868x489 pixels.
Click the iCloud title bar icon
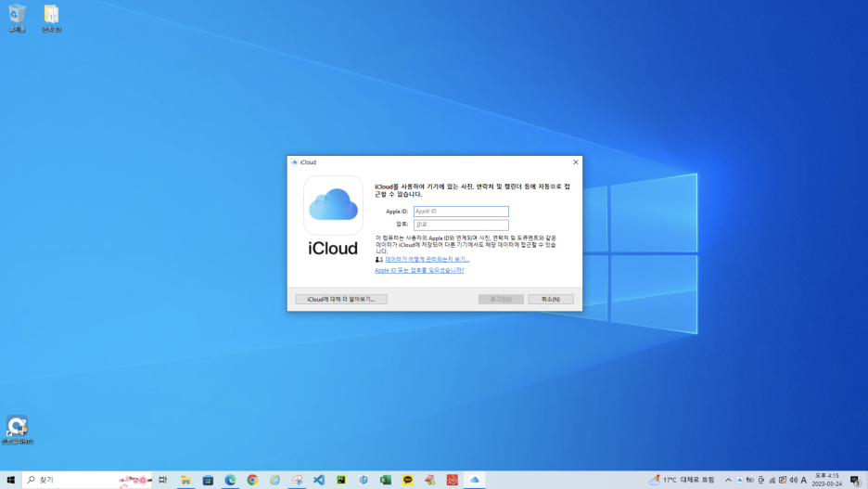click(294, 162)
